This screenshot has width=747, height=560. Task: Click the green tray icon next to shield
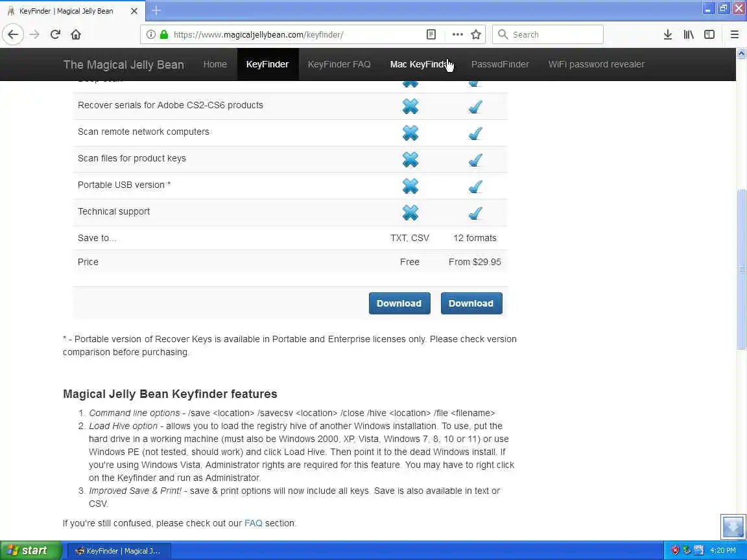coord(687,550)
